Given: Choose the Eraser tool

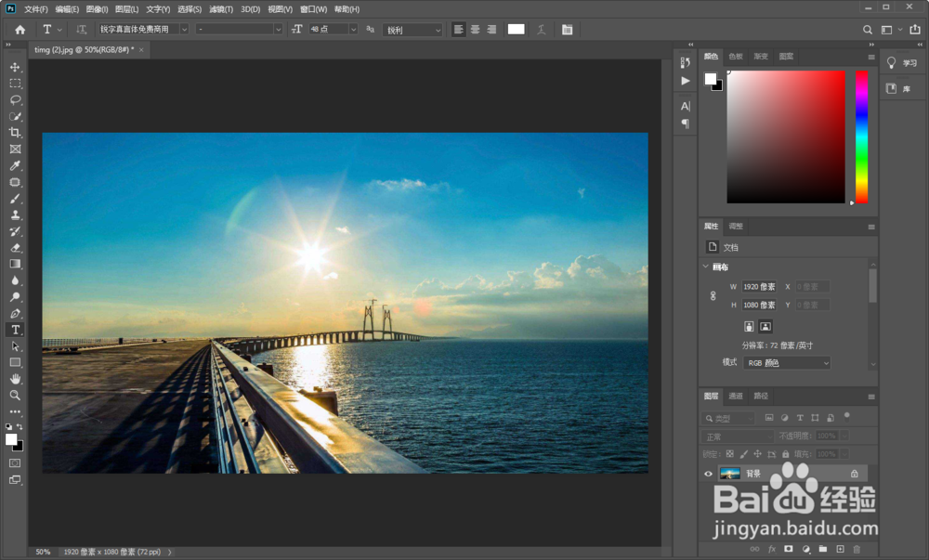Looking at the screenshot, I should point(15,248).
